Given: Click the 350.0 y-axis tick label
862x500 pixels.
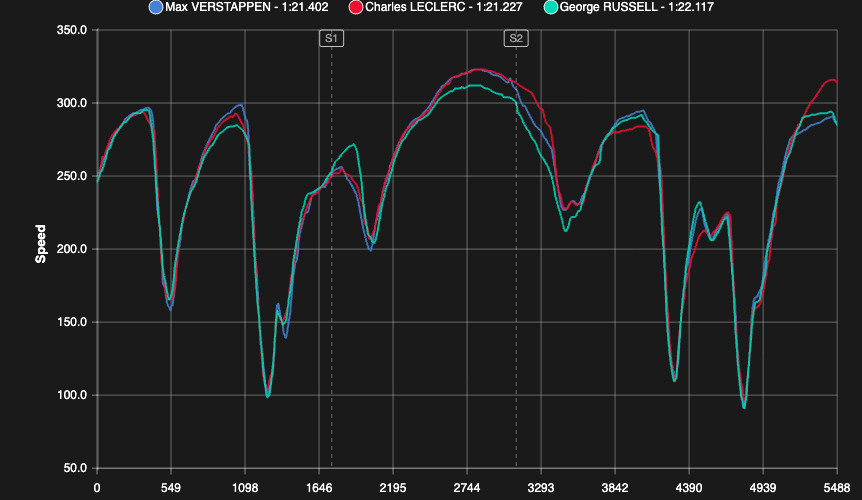Looking at the screenshot, I should (x=70, y=30).
